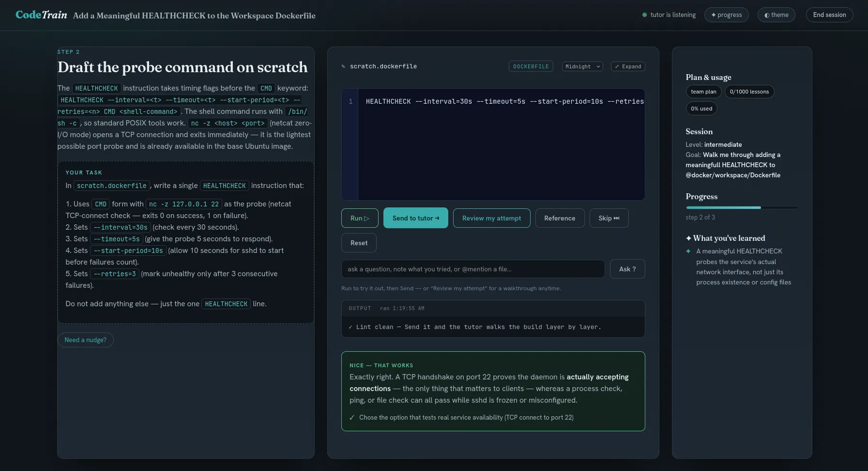Click the Level: intermediate text
The image size is (868, 471).
pos(714,144)
